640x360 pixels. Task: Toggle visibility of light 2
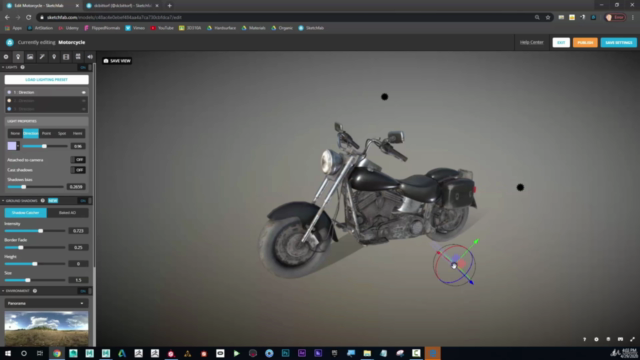click(x=84, y=101)
